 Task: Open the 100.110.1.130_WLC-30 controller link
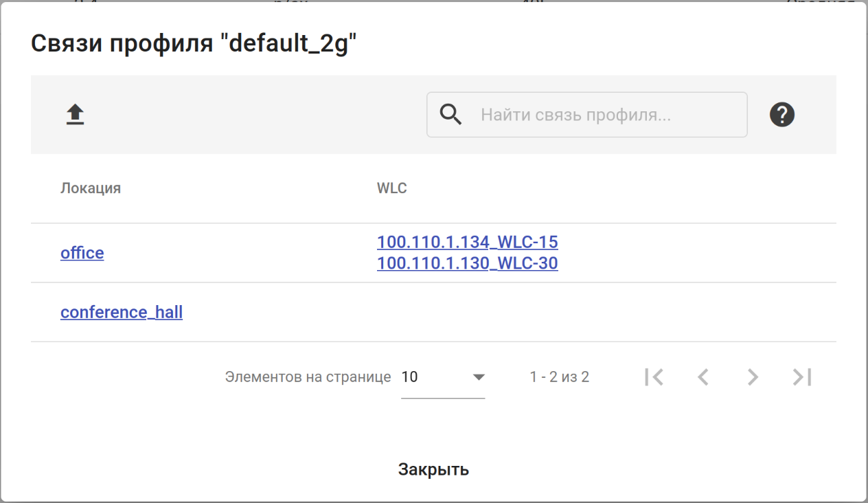tap(467, 263)
